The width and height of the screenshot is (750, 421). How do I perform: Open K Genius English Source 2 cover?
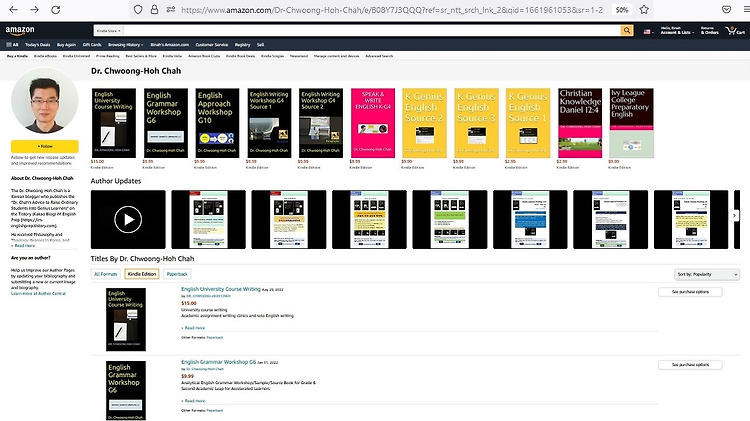click(x=424, y=123)
